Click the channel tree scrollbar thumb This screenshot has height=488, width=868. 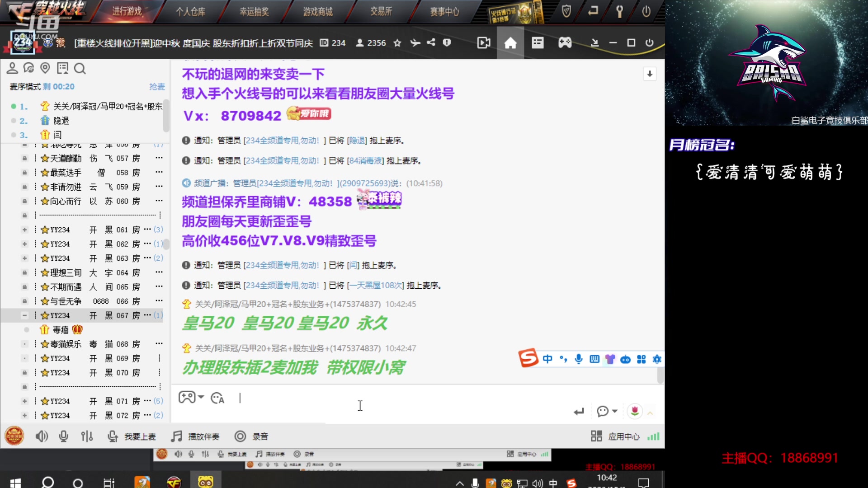click(166, 244)
